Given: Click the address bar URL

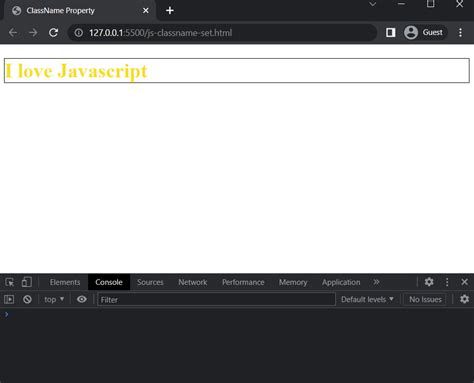Looking at the screenshot, I should (160, 33).
